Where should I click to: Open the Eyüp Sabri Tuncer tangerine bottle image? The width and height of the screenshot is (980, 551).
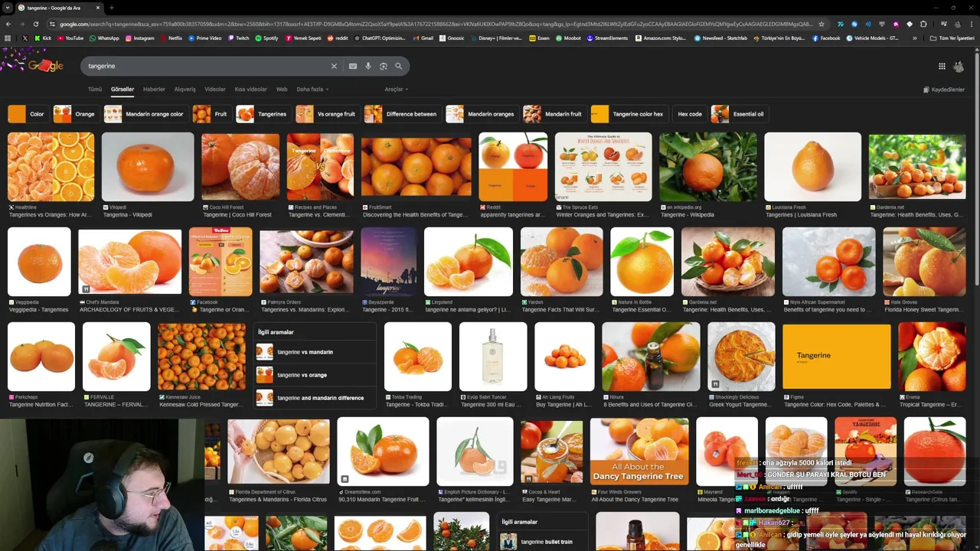pyautogui.click(x=493, y=357)
